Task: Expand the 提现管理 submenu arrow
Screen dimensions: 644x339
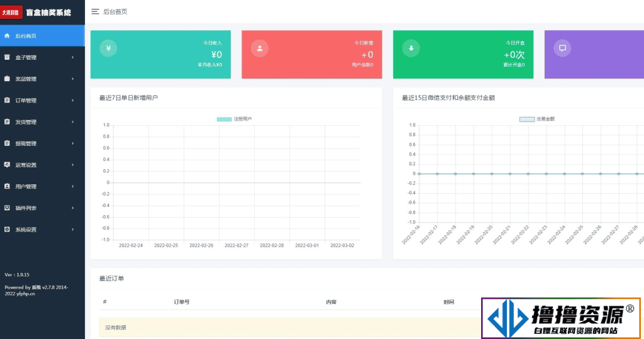Action: pos(73,143)
